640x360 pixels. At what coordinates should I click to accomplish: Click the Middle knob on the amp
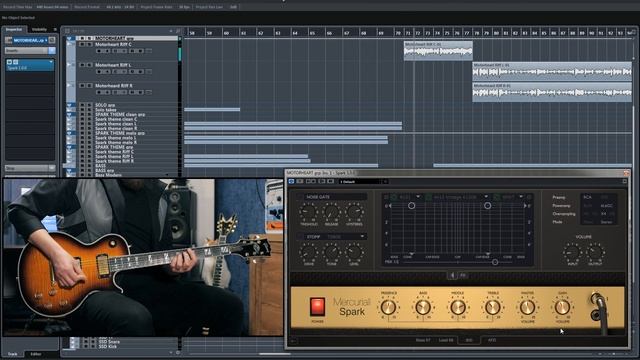[x=458, y=307]
